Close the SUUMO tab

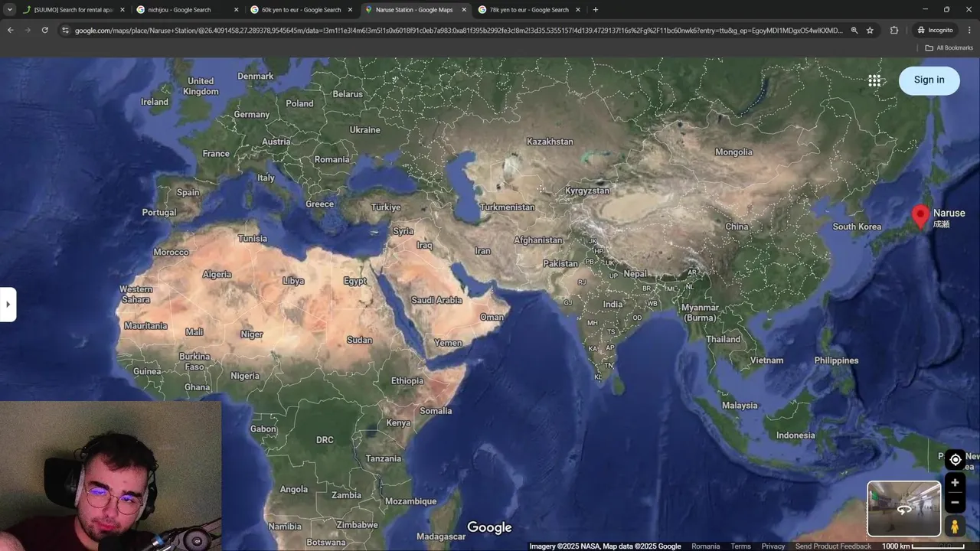coord(122,10)
